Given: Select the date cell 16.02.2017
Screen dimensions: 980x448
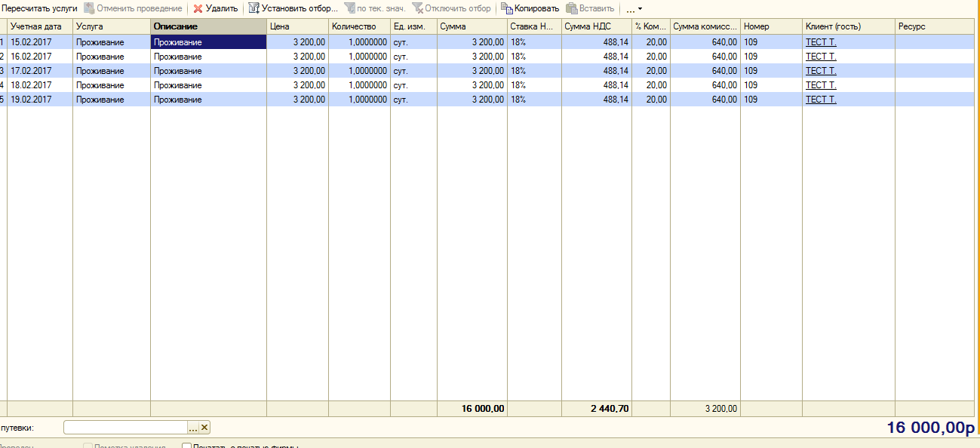Looking at the screenshot, I should pyautogui.click(x=40, y=57).
